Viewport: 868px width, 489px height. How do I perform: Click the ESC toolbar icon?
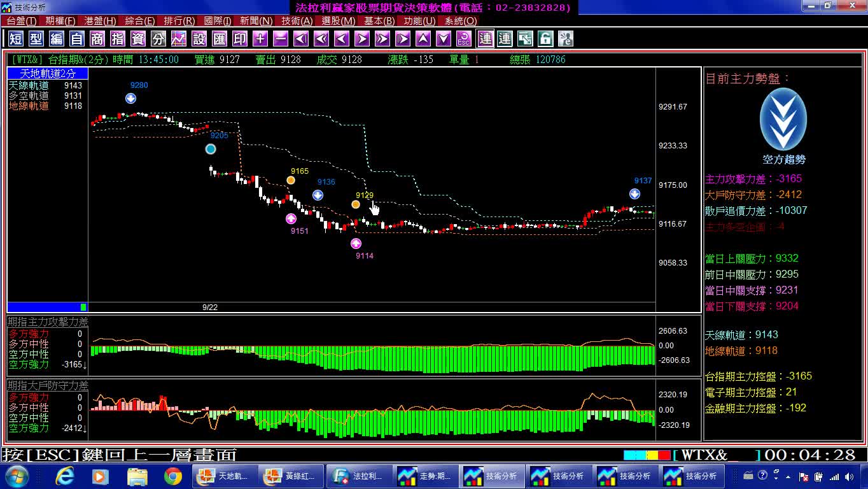(464, 39)
